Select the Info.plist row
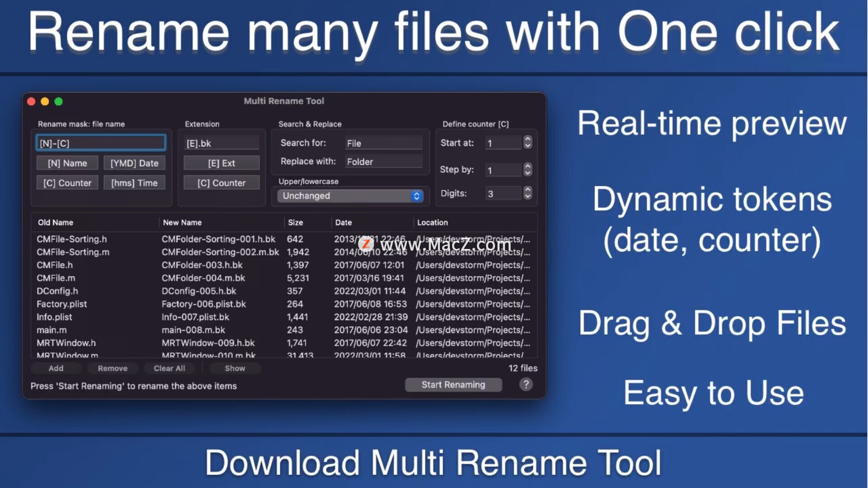Viewport: 868px width, 488px height. click(x=284, y=317)
